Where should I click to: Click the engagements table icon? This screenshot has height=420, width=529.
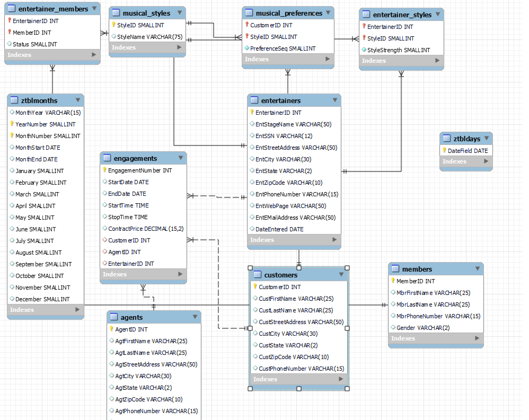(107, 158)
